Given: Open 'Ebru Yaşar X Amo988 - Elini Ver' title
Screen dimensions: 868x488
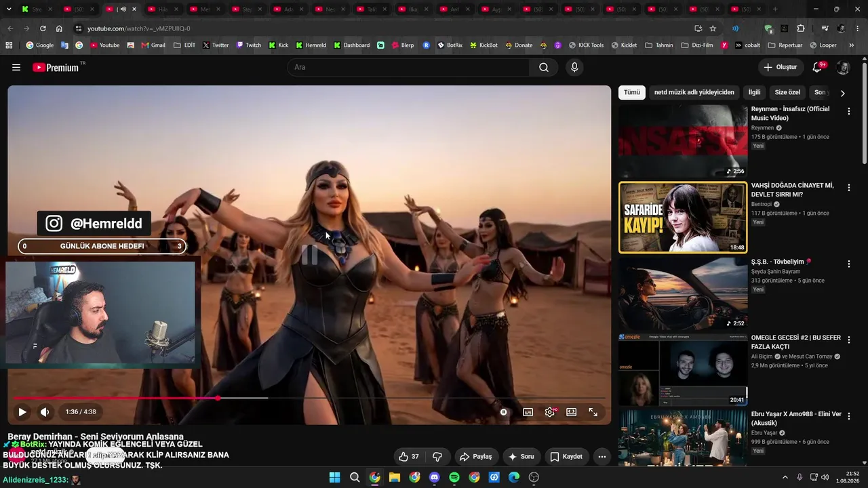Looking at the screenshot, I should coord(796,418).
